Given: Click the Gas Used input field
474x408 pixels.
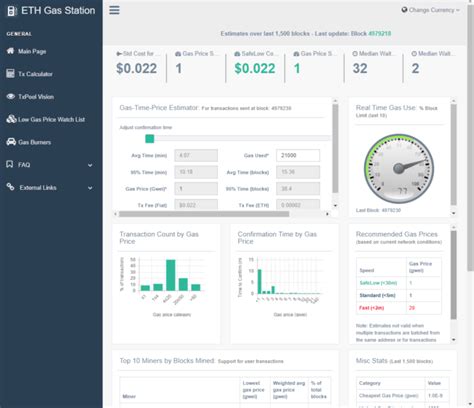Looking at the screenshot, I should point(298,155).
